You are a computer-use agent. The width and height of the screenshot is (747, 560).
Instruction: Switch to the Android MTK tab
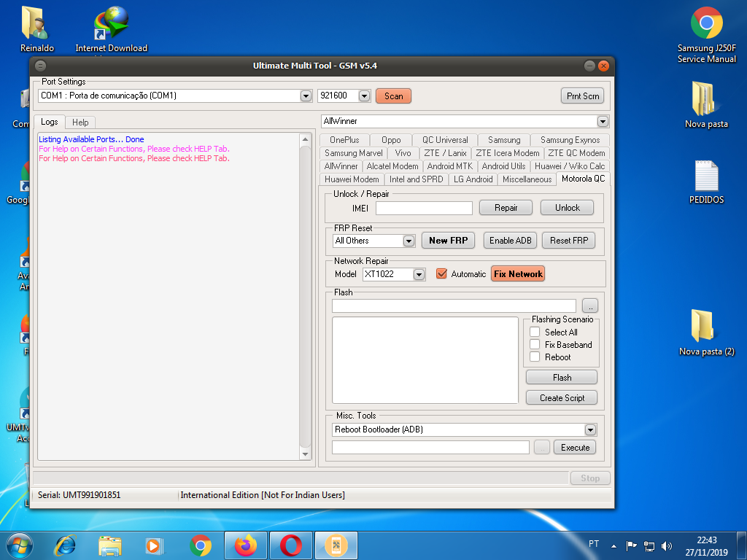449,166
